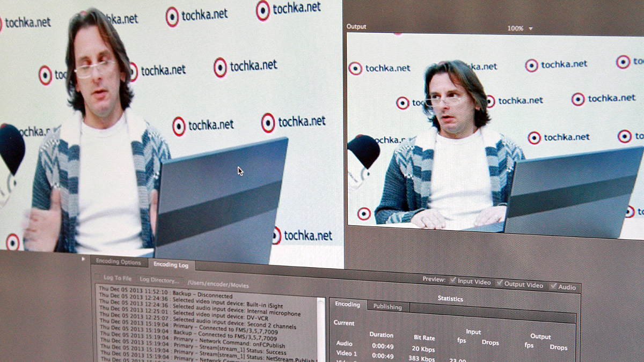This screenshot has height=362, width=644.
Task: Select the Encoding Log tab
Action: [171, 264]
